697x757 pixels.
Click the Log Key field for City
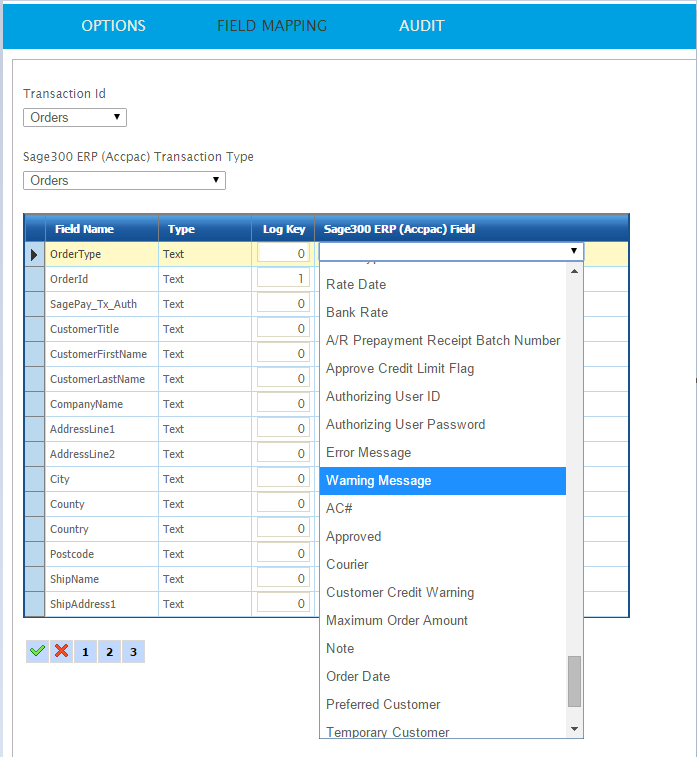click(x=282, y=479)
